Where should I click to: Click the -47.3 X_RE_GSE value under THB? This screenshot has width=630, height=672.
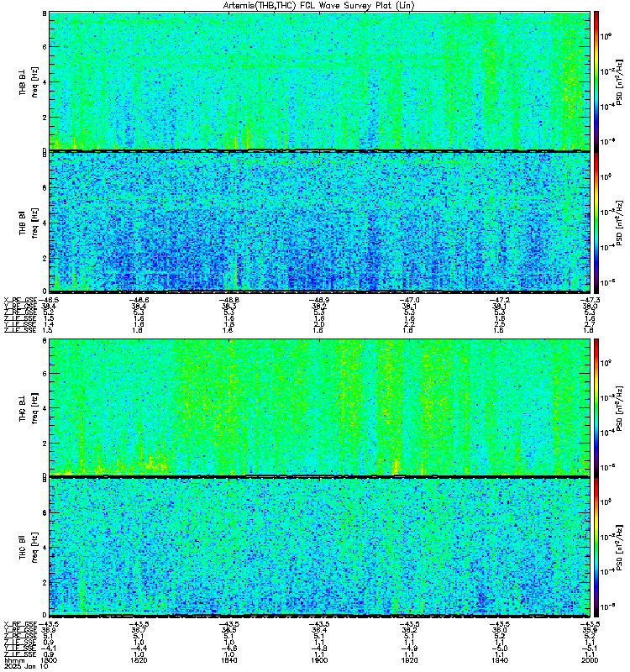coord(590,301)
